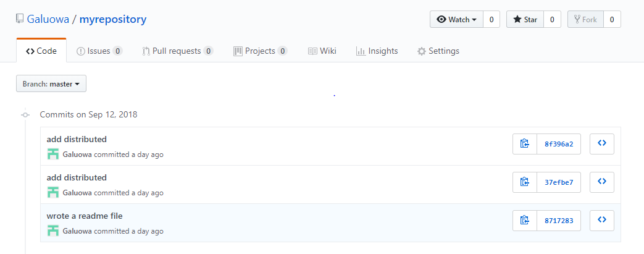View forks count next to Fork
644x254 pixels.
click(x=612, y=19)
